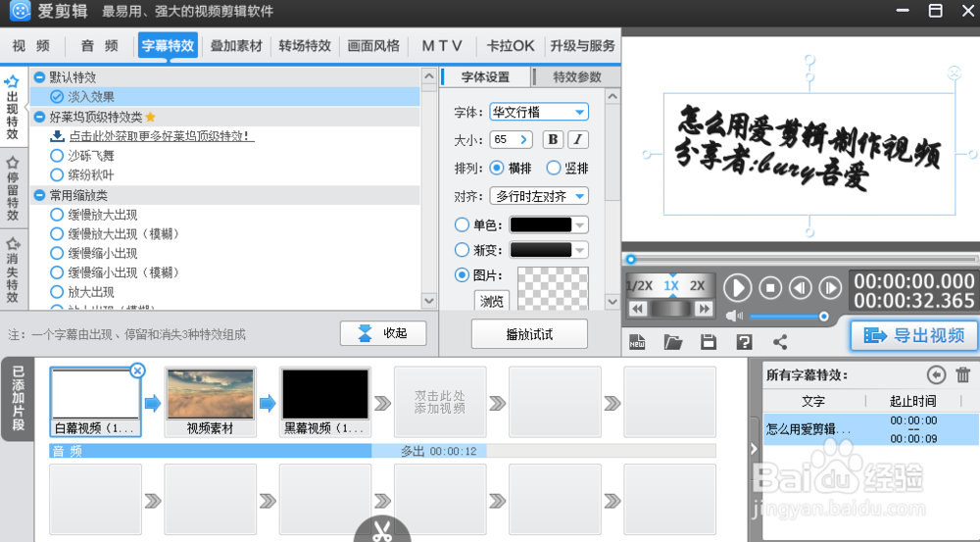Click the rewind jog button

click(637, 309)
